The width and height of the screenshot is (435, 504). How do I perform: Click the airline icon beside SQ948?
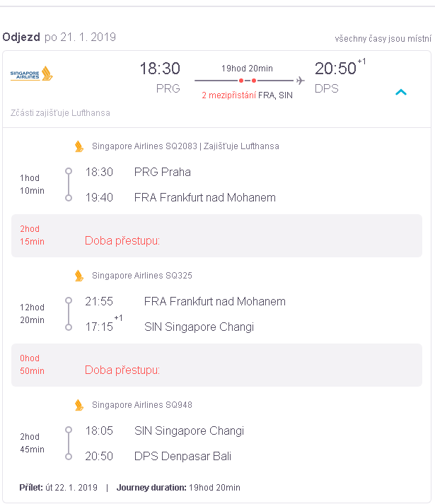pyautogui.click(x=79, y=405)
